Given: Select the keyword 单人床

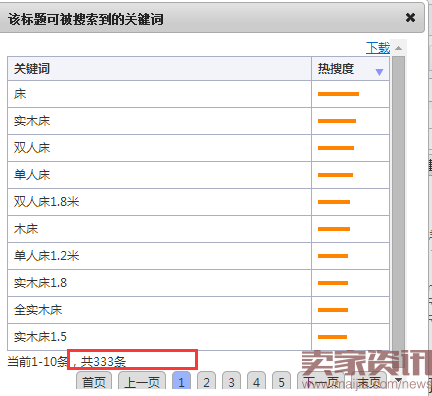Looking at the screenshot, I should [x=32, y=175].
